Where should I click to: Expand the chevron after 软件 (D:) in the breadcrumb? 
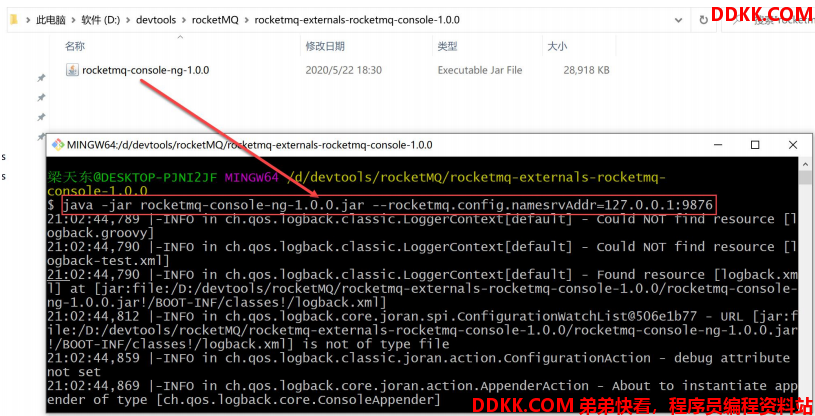(128, 20)
